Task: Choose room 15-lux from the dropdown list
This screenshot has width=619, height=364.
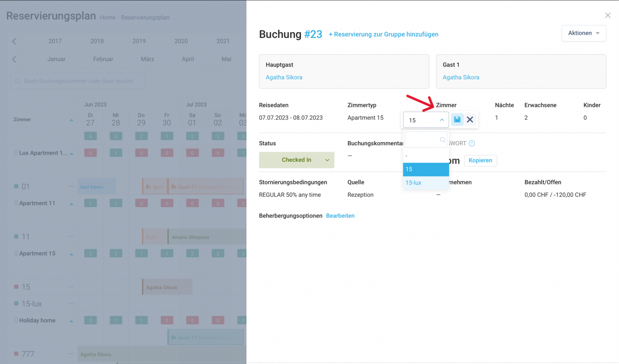Action: [x=426, y=183]
